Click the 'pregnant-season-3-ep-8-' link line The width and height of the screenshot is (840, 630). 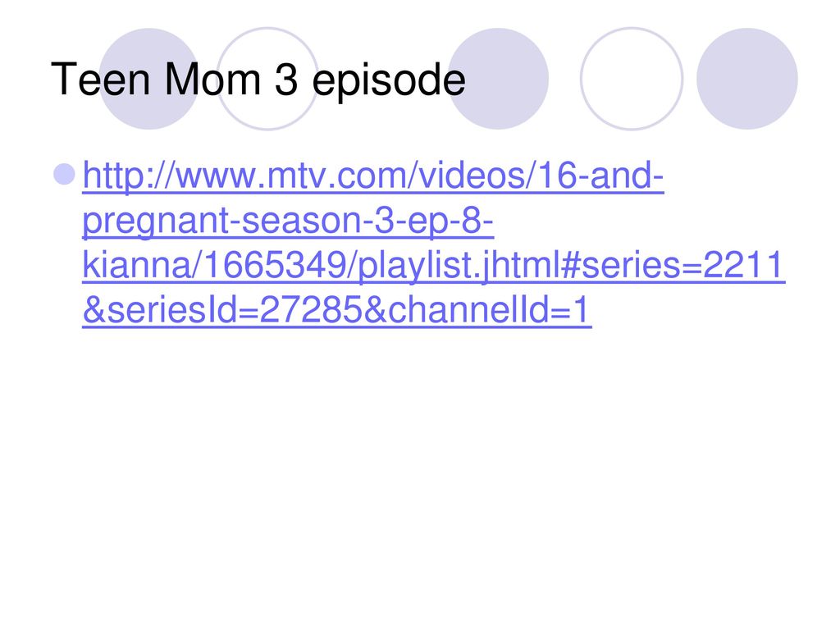(288, 221)
